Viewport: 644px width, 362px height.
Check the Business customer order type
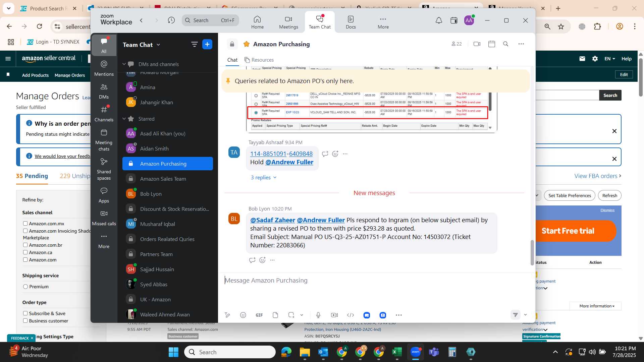point(25,321)
